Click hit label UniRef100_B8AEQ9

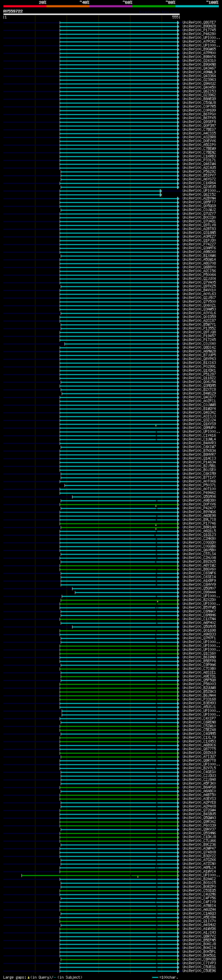point(199,99)
